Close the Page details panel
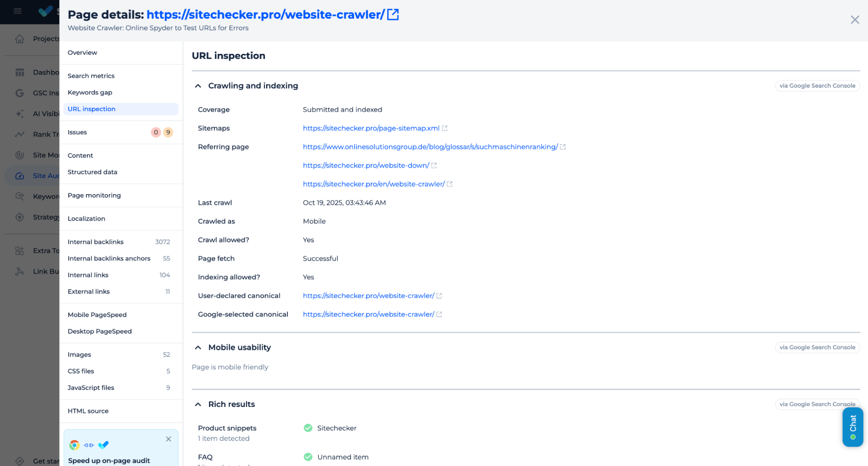Viewport: 868px width, 466px height. (855, 20)
